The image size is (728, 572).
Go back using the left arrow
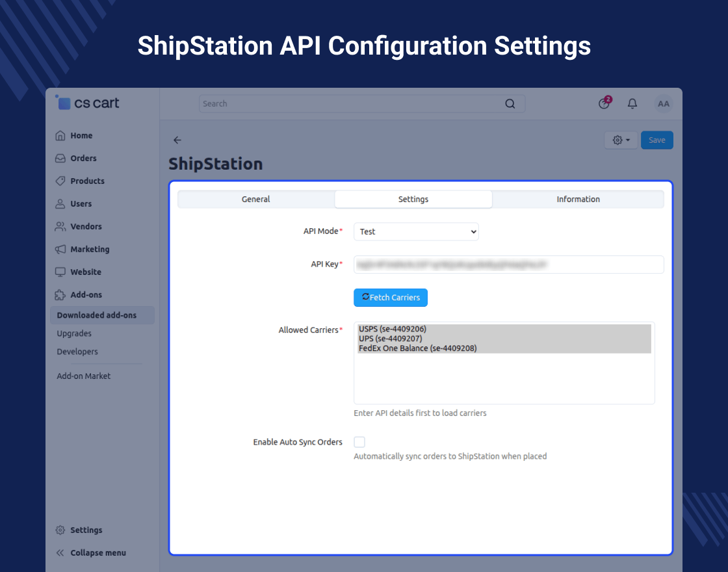point(177,140)
